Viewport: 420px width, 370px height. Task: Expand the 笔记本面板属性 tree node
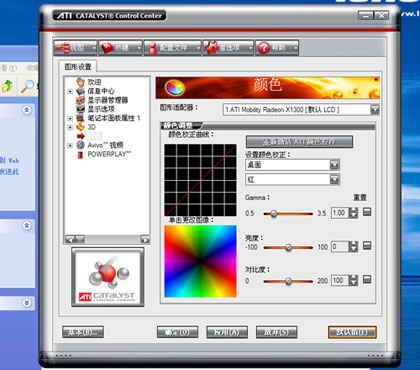70,118
